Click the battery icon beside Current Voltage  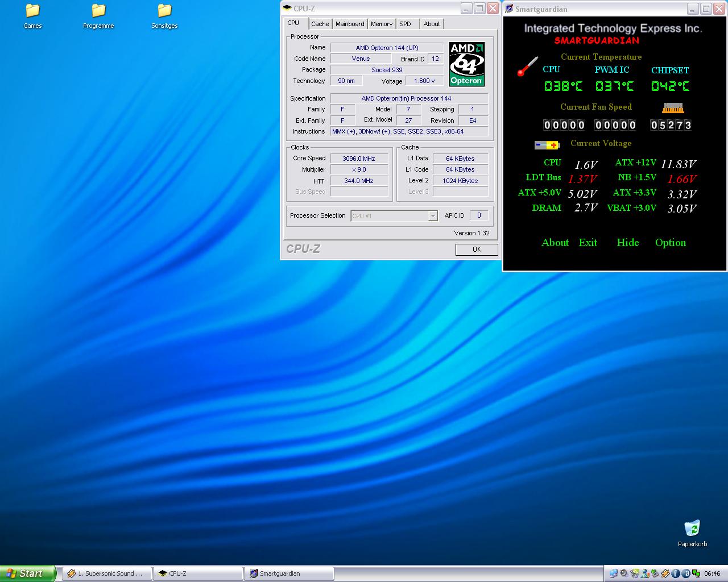point(547,145)
